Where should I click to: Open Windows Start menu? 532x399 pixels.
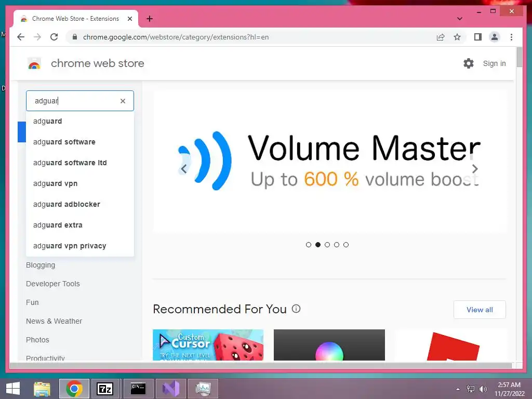pos(13,389)
